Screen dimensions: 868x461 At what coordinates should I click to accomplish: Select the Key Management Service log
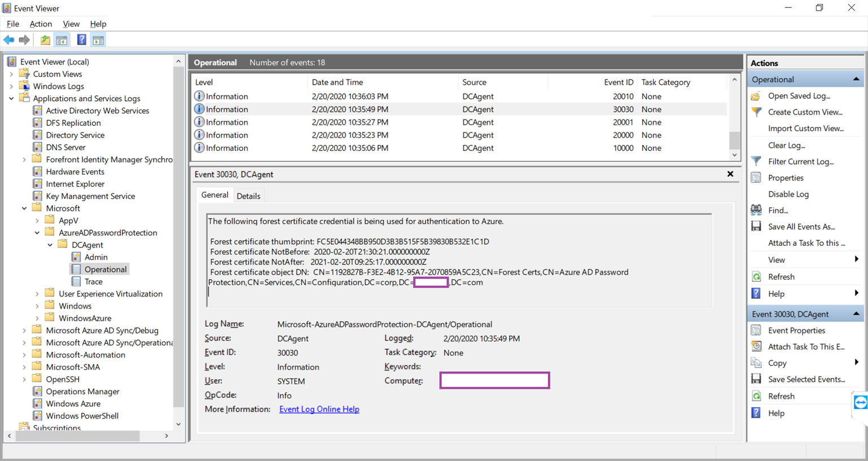tap(90, 196)
